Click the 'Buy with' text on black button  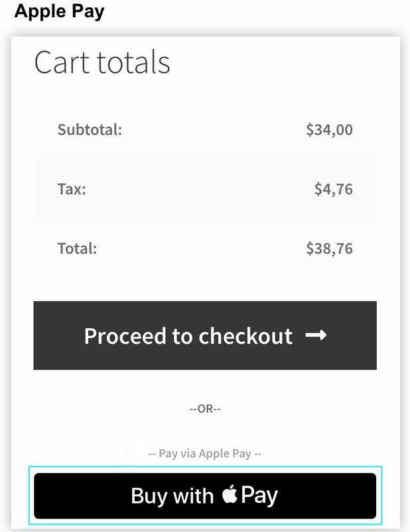click(x=172, y=496)
